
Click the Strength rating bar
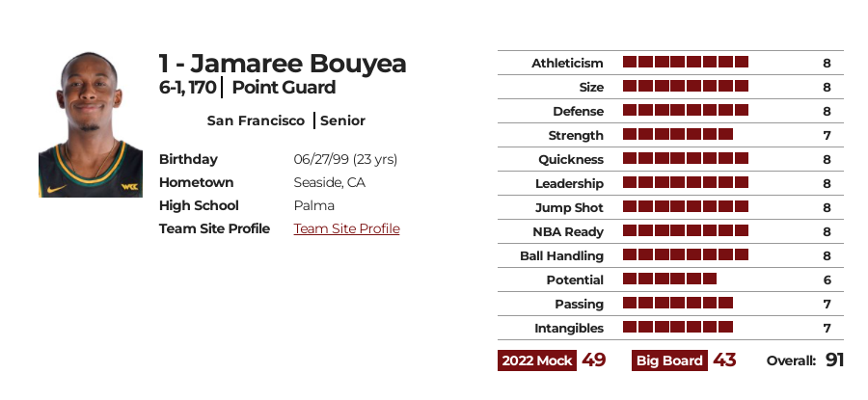point(677,135)
